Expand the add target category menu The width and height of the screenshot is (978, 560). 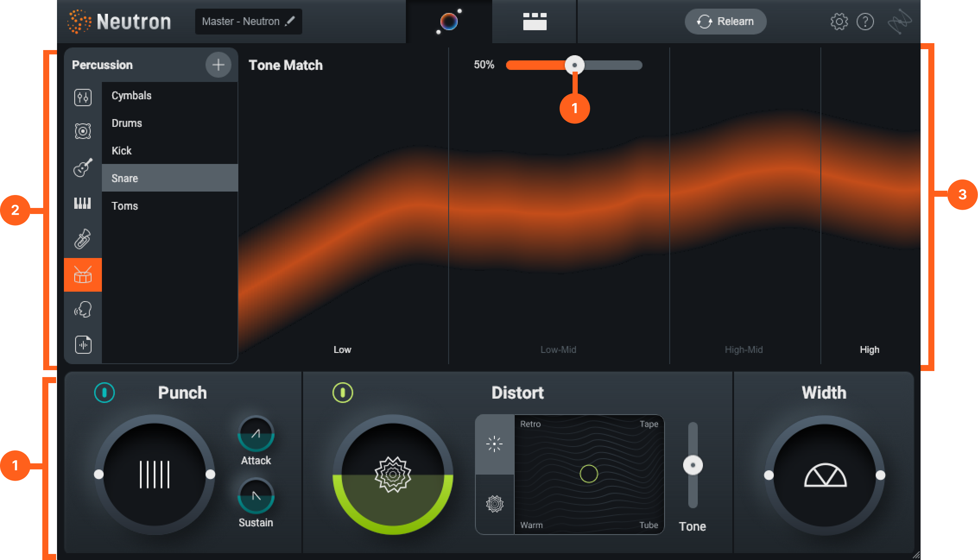tap(218, 65)
